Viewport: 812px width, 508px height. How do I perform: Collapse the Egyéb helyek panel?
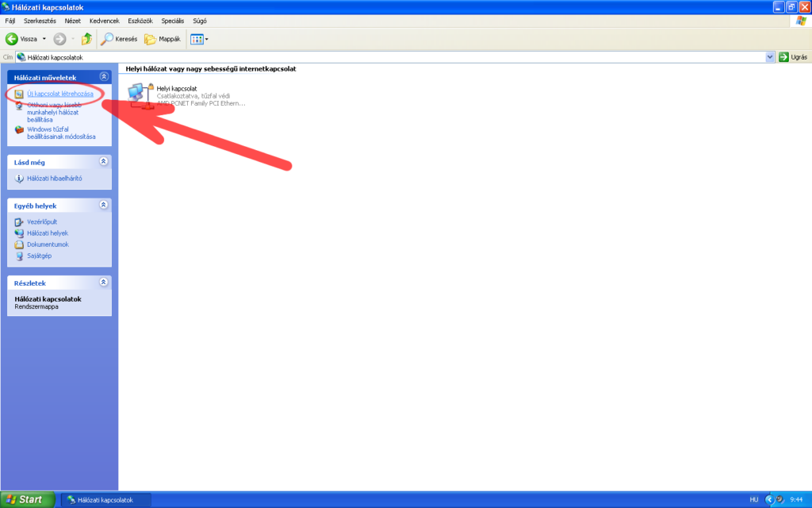[103, 205]
